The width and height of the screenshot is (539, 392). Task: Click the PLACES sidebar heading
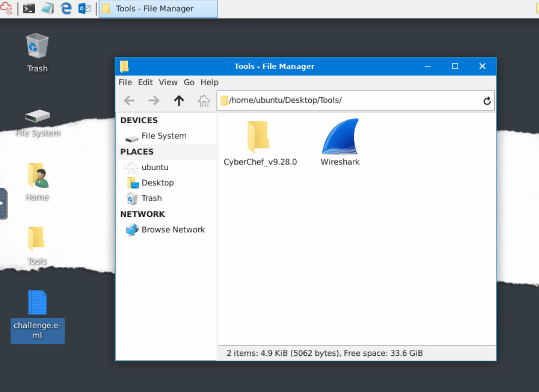[x=137, y=151]
